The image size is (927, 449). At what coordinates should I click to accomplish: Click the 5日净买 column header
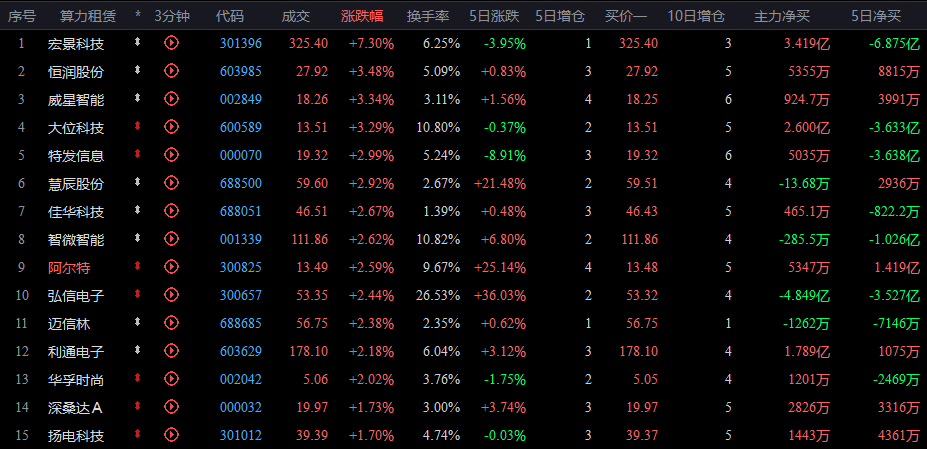pyautogui.click(x=876, y=16)
